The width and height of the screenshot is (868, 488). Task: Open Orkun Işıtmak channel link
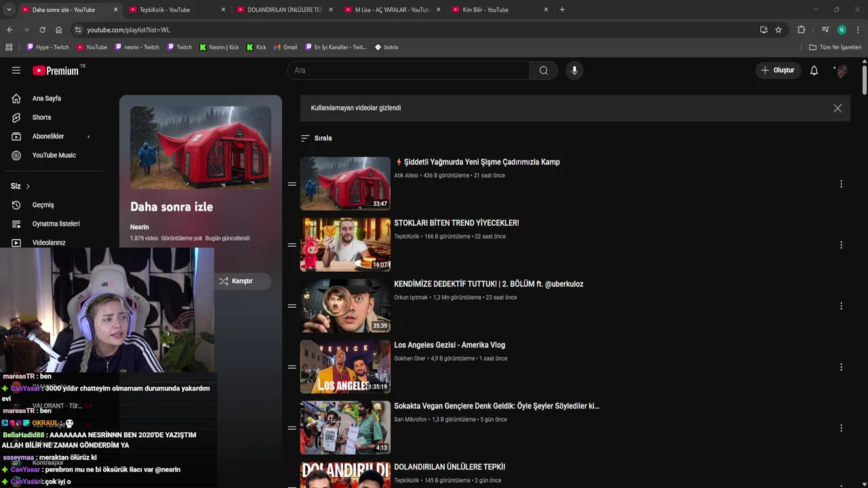tap(411, 298)
